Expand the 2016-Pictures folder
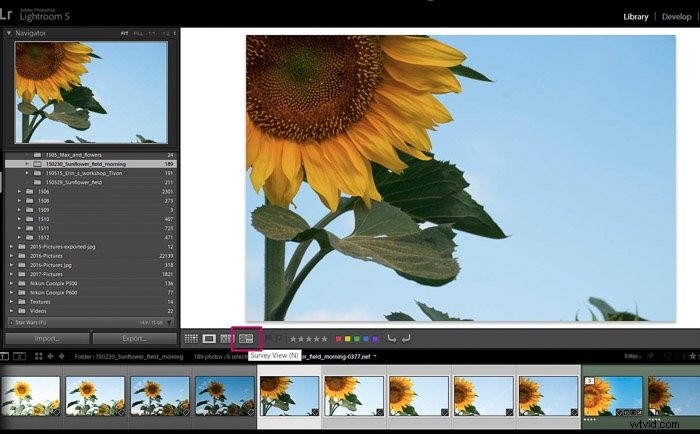The height and width of the screenshot is (434, 700). click(12, 256)
